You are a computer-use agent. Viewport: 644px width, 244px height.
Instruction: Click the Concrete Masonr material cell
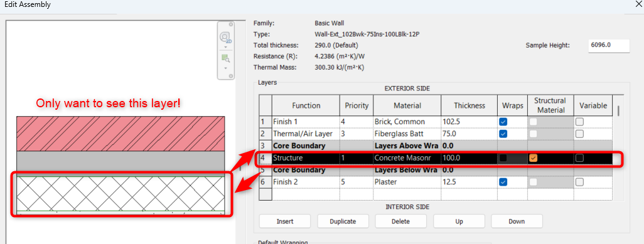point(407,158)
